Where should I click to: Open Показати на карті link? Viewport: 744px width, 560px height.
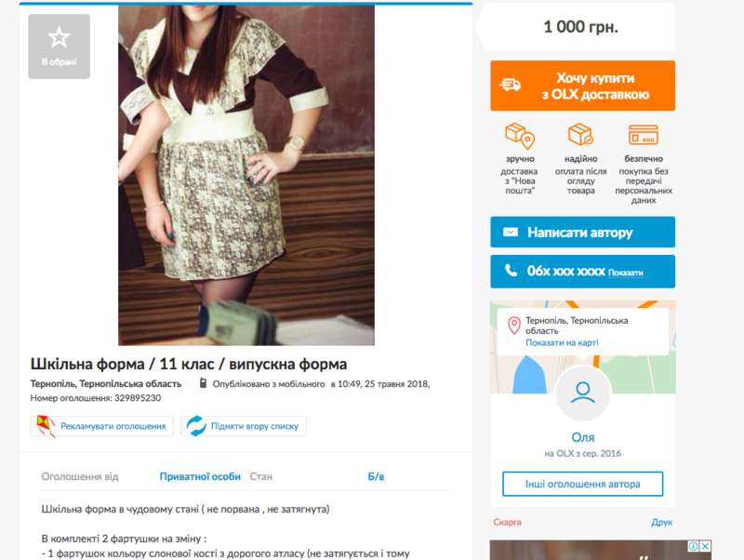click(562, 342)
